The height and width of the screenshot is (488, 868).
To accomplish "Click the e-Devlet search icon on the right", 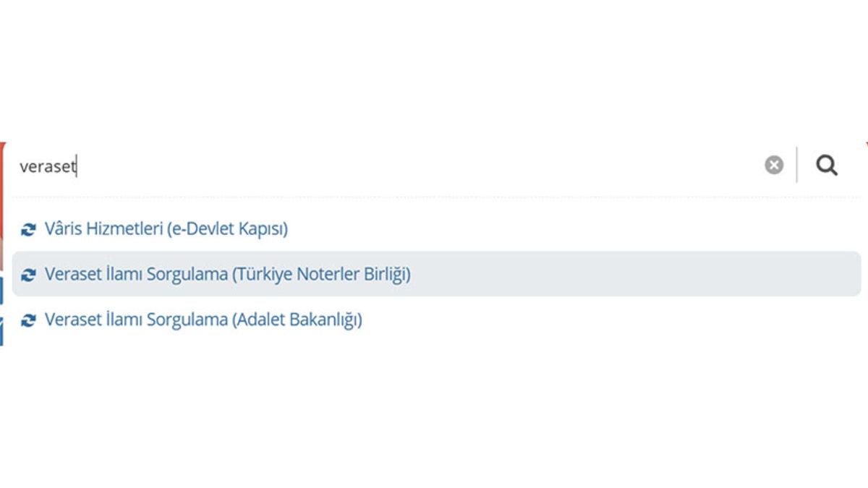I will pos(826,164).
